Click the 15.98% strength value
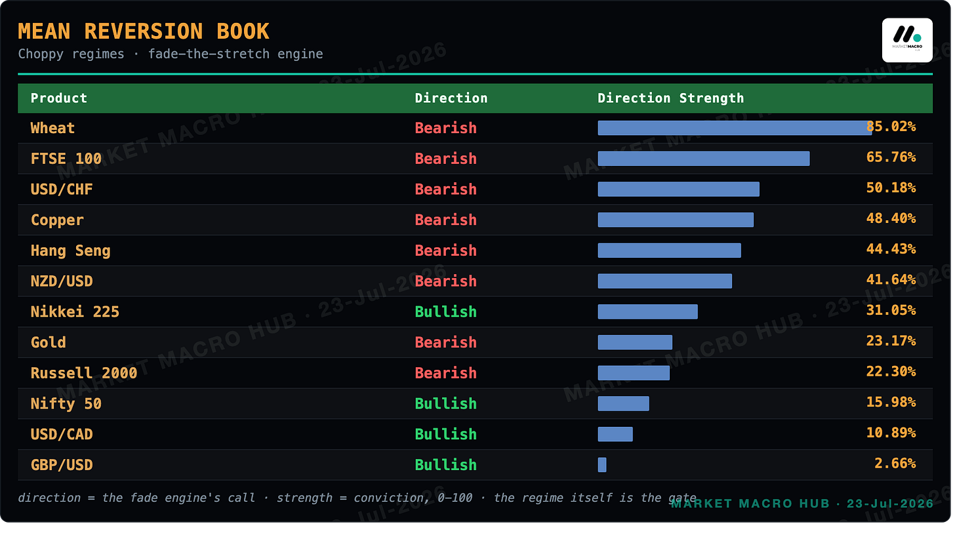 [x=891, y=402]
